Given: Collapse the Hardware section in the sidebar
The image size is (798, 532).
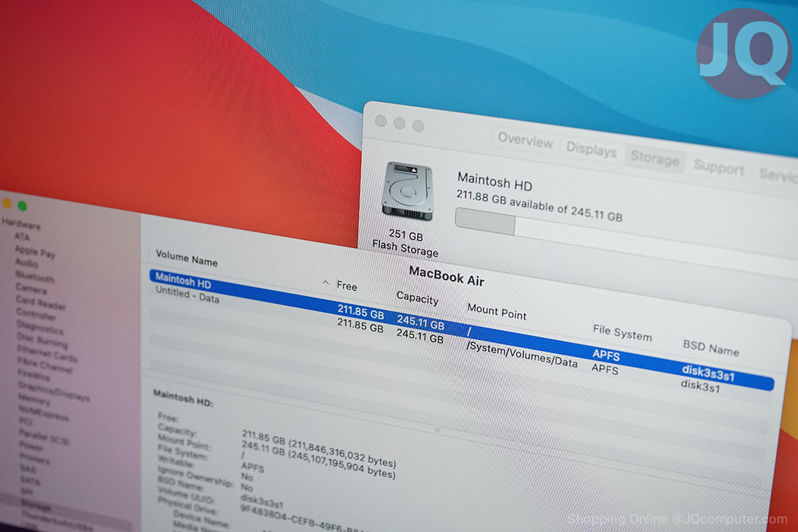Looking at the screenshot, I should (21, 225).
